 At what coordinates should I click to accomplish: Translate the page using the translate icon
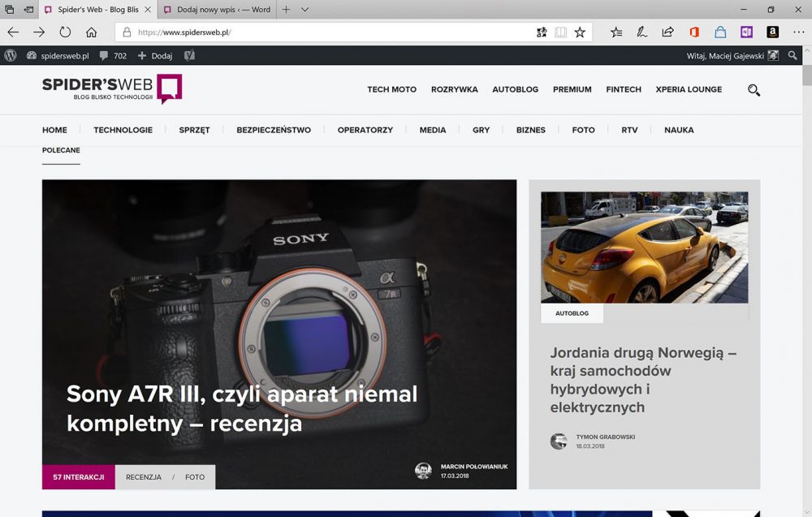(x=542, y=32)
